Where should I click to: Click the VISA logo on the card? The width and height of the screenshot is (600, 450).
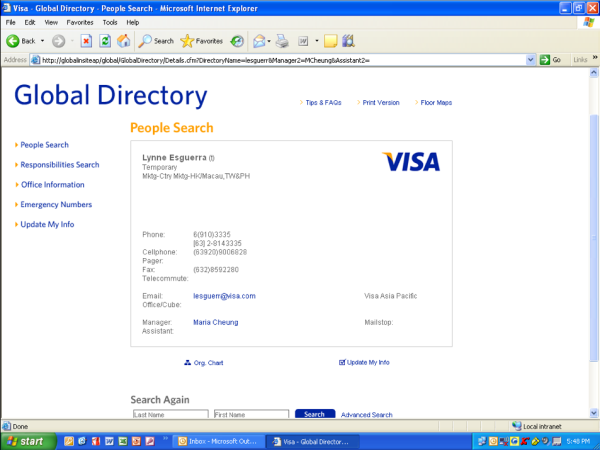411,161
